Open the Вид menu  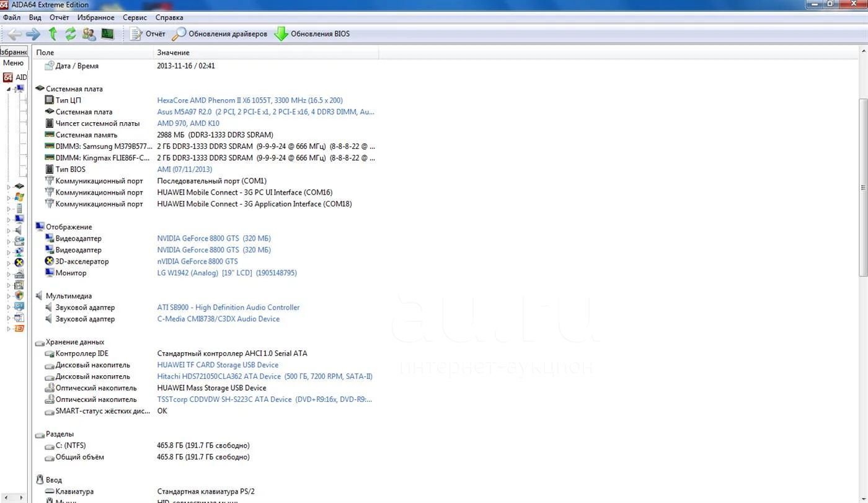pyautogui.click(x=35, y=17)
